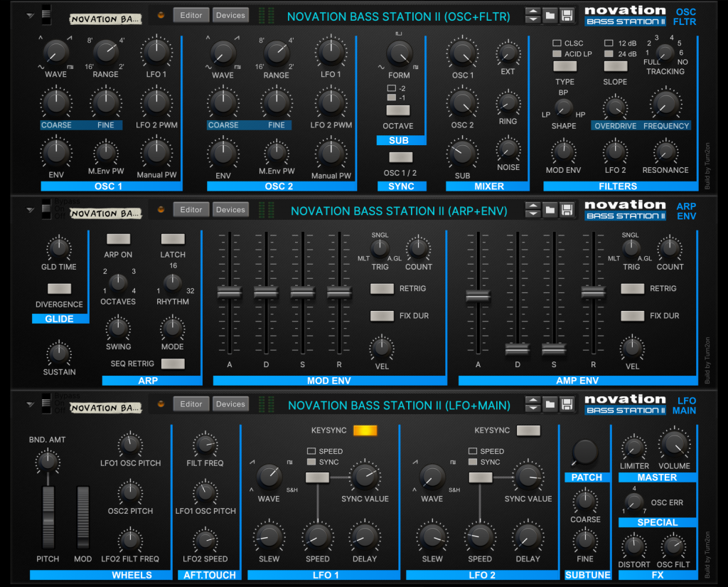Click master VOLUME knob
The height and width of the screenshot is (587, 728).
tap(674, 444)
